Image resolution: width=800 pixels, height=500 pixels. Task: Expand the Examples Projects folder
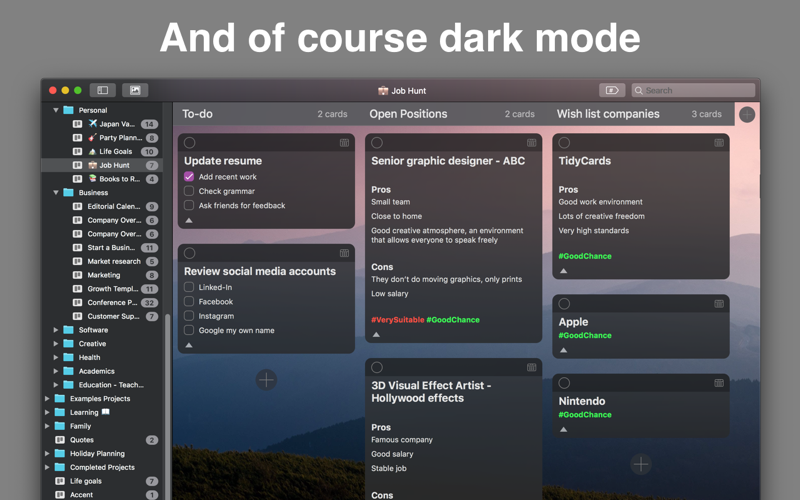pos(47,398)
